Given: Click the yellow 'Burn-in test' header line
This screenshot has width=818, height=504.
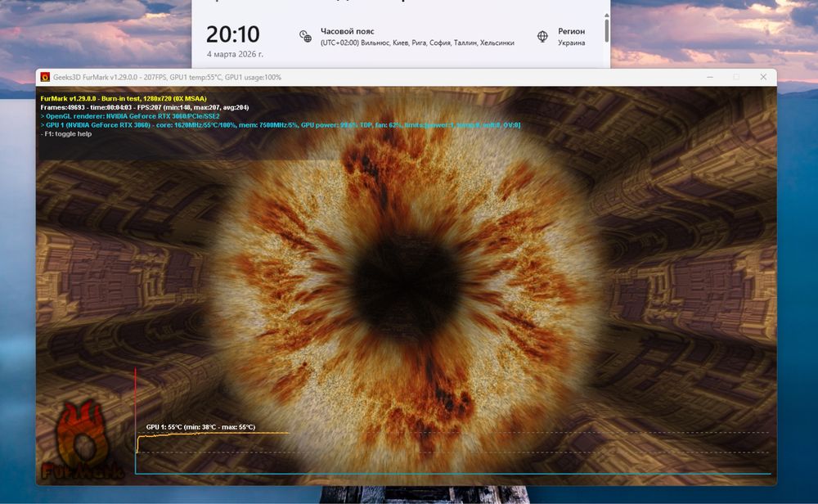Looking at the screenshot, I should pos(124,99).
